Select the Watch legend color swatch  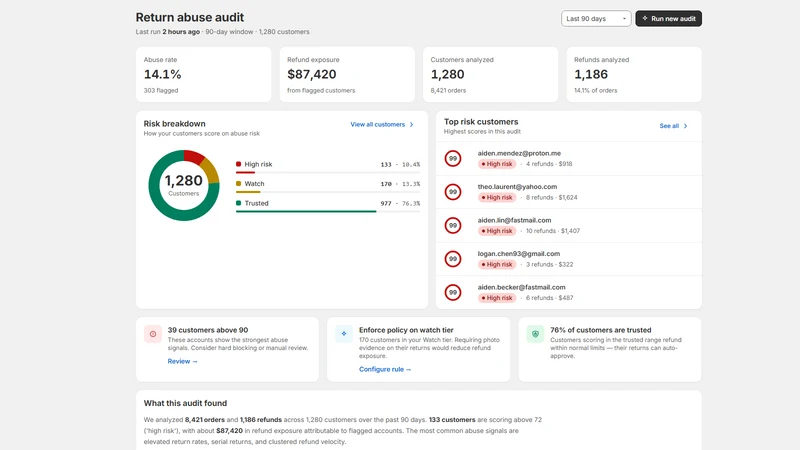click(x=238, y=184)
